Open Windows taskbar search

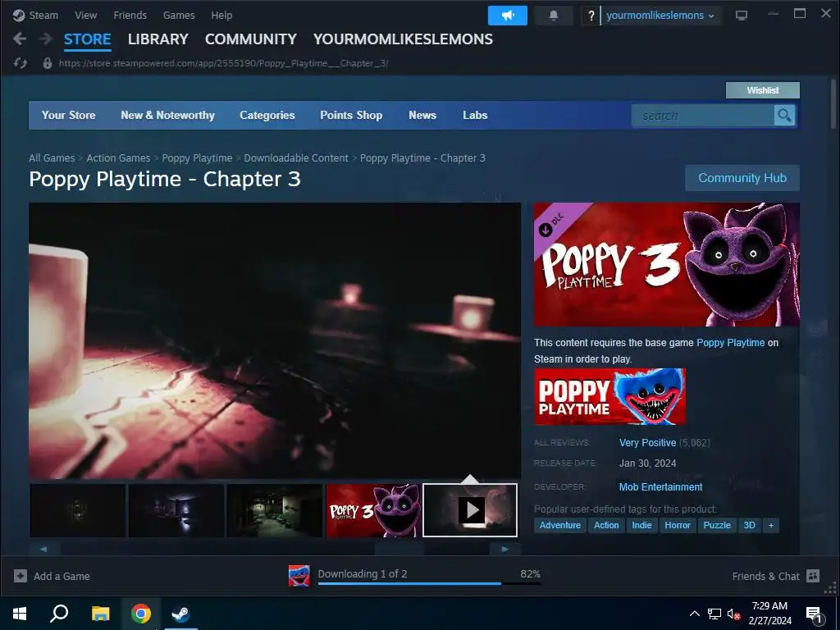59,614
